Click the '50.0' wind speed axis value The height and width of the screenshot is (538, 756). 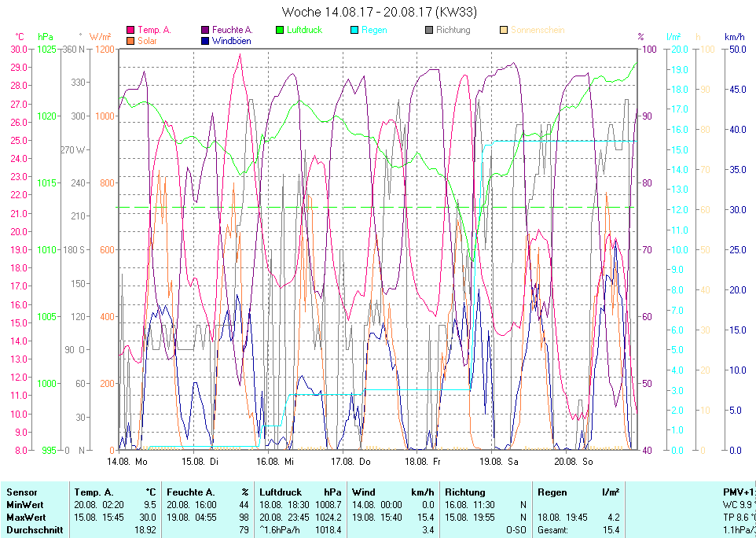[738, 50]
